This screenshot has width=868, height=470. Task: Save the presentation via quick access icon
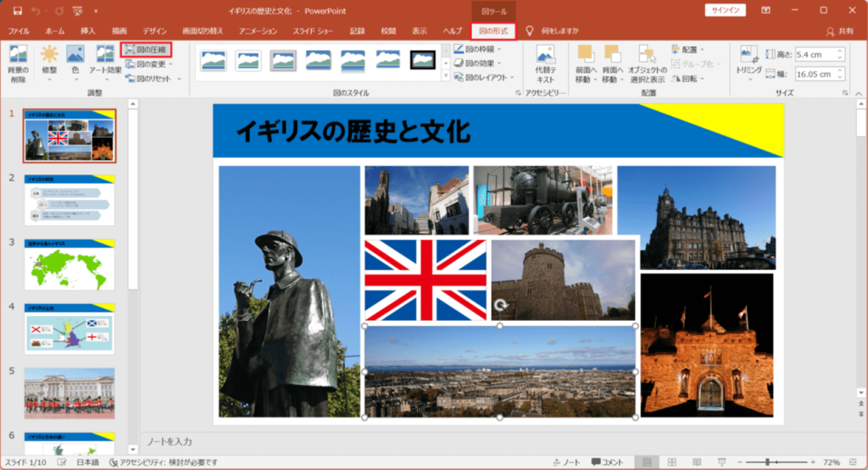17,10
